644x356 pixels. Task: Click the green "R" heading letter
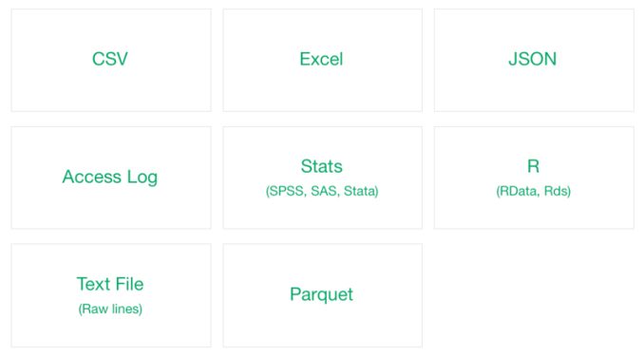(533, 166)
